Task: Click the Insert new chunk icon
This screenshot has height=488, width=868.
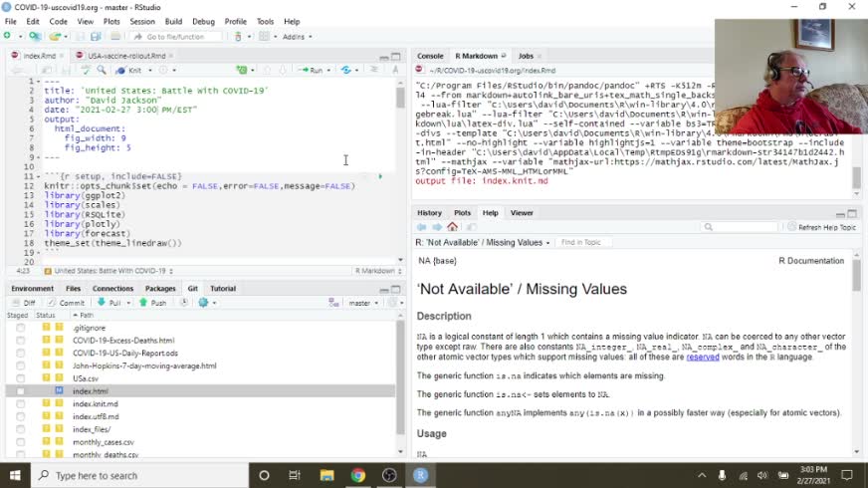Action: [242, 71]
